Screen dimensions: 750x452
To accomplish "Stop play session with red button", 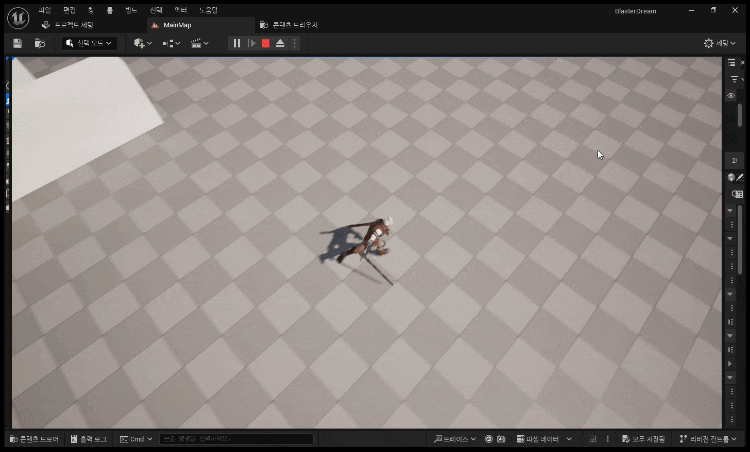I will point(266,44).
